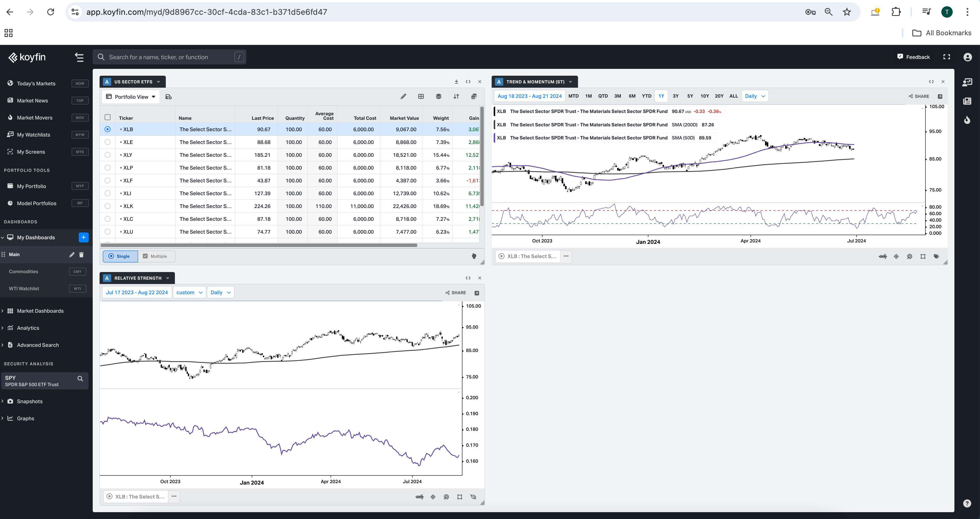Screen dimensions: 980x519
Task: Click the crosshair icon in Trend & Momentum chart
Action: coord(896,256)
